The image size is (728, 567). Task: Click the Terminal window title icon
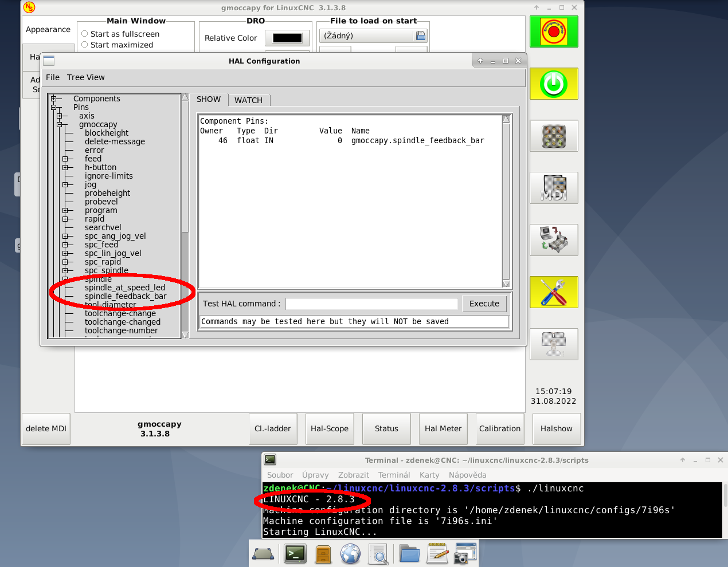271,459
